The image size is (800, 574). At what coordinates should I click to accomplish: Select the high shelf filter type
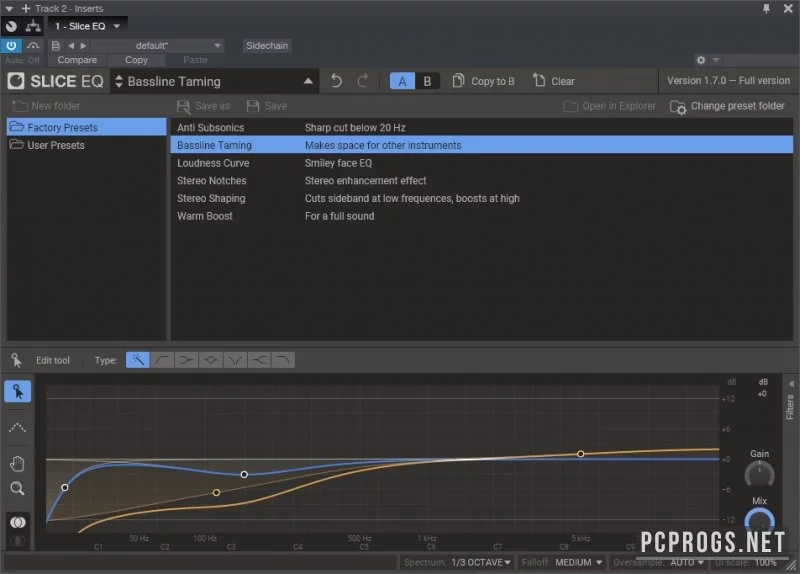click(259, 360)
